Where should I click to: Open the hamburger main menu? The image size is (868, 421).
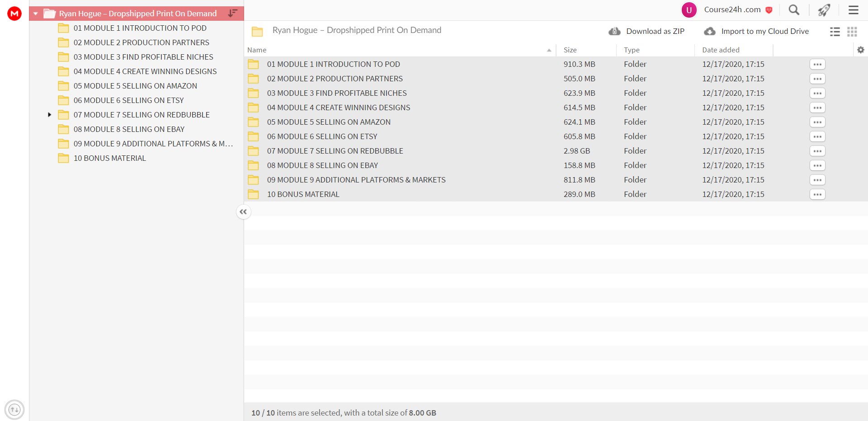click(x=854, y=10)
